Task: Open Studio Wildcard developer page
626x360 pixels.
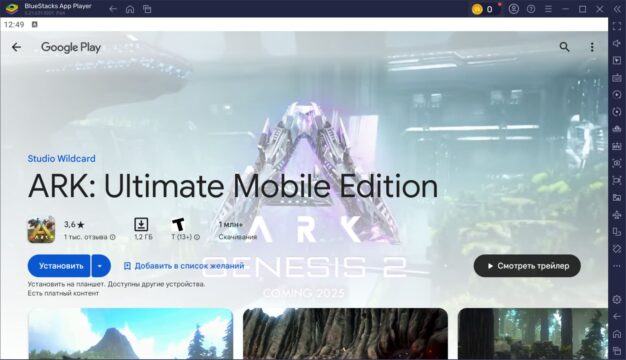Action: (x=61, y=158)
